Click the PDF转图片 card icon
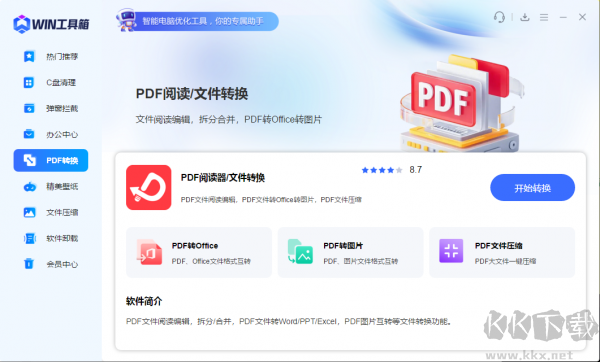The image size is (600, 362). click(x=300, y=252)
